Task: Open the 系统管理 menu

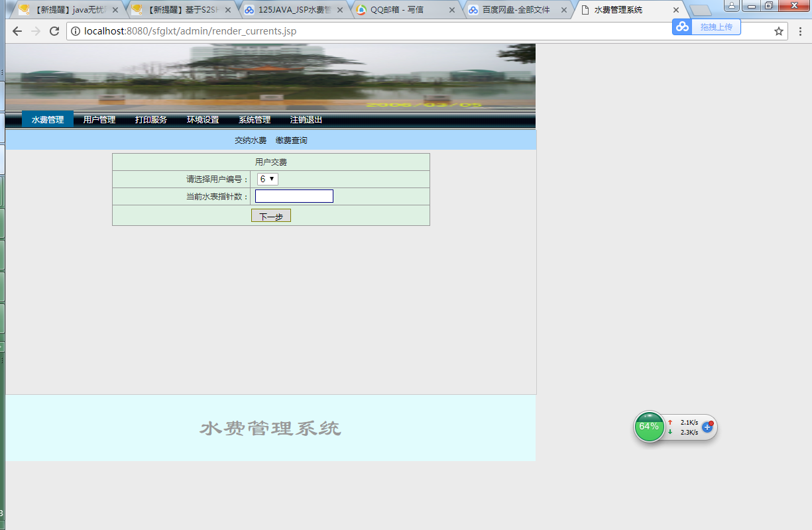Action: coord(255,120)
